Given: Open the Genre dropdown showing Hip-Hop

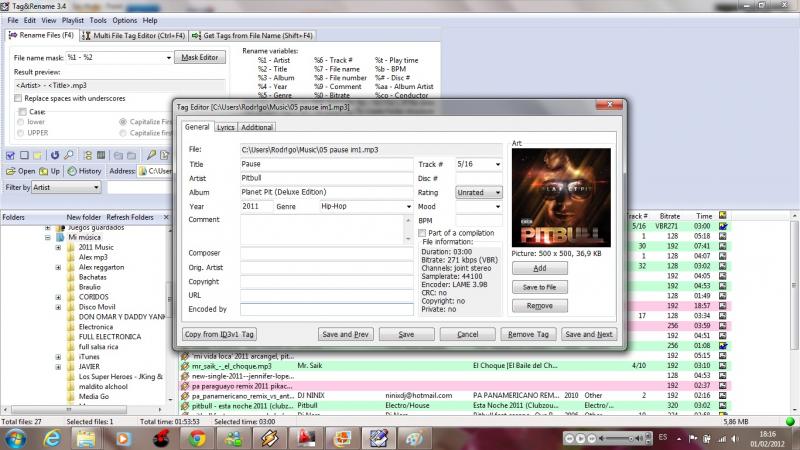Looking at the screenshot, I should pyautogui.click(x=409, y=207).
